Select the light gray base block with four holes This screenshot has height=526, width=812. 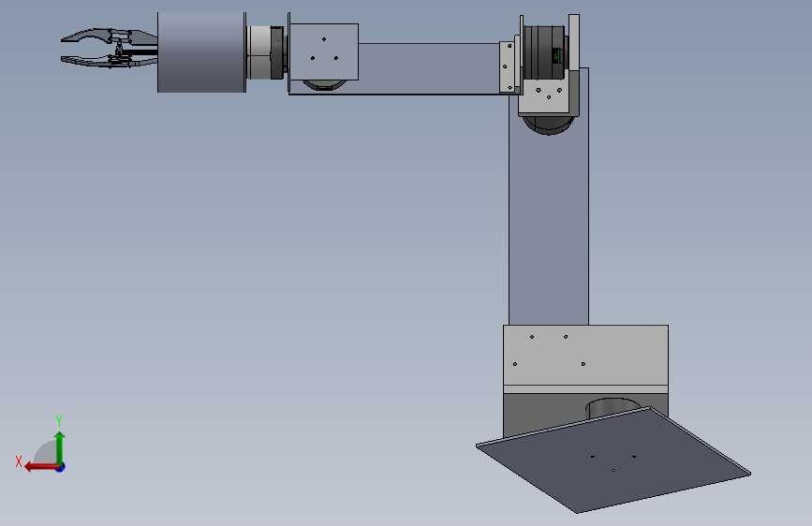click(x=585, y=355)
